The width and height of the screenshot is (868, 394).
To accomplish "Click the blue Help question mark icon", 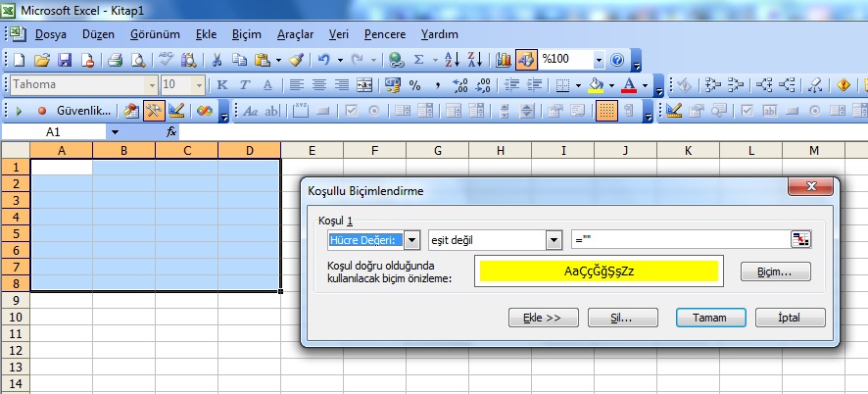I will tap(617, 60).
